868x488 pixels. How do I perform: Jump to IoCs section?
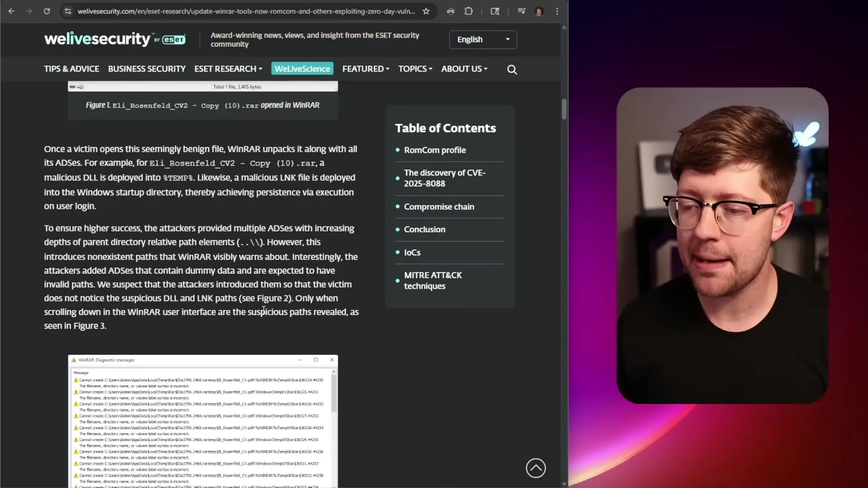[x=412, y=252]
